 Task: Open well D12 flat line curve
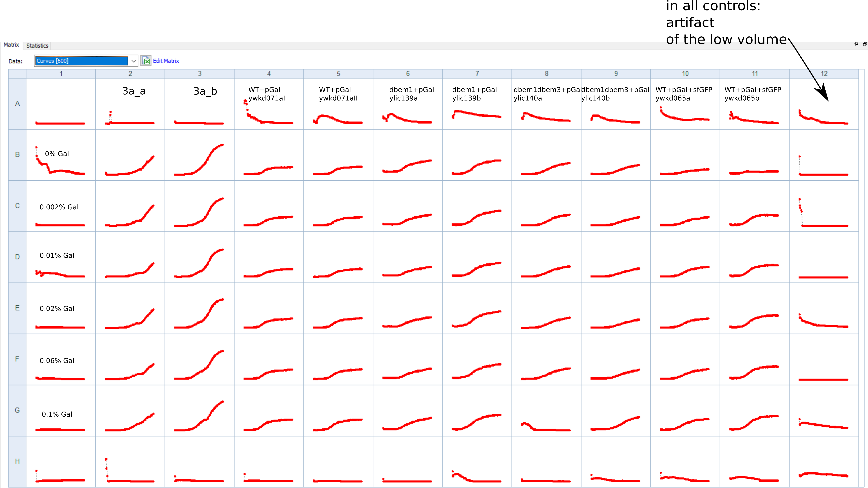pyautogui.click(x=824, y=257)
